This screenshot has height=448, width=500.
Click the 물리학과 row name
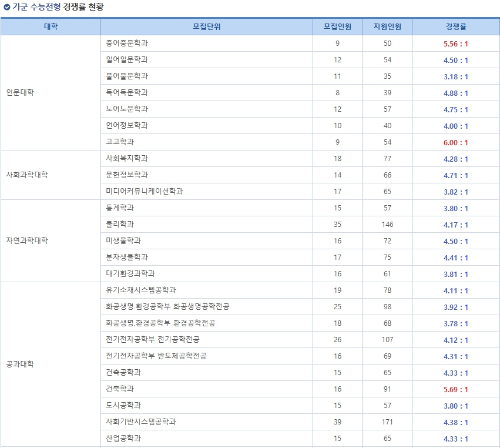[x=120, y=224]
